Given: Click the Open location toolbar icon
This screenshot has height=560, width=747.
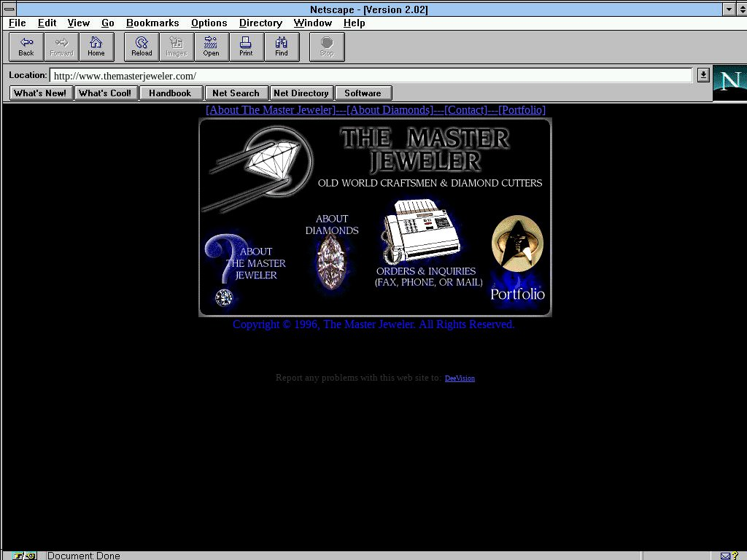Looking at the screenshot, I should click(x=211, y=47).
